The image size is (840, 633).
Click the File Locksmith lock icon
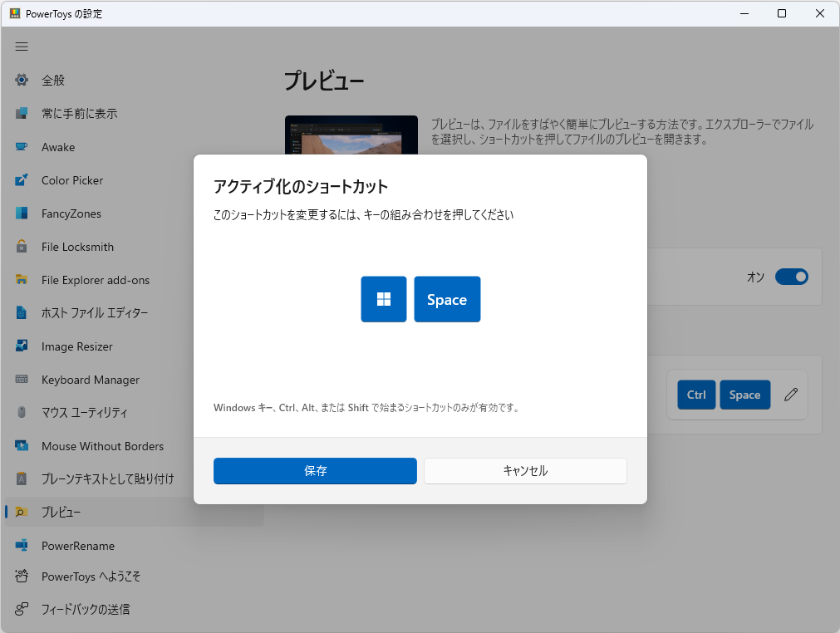coord(21,247)
